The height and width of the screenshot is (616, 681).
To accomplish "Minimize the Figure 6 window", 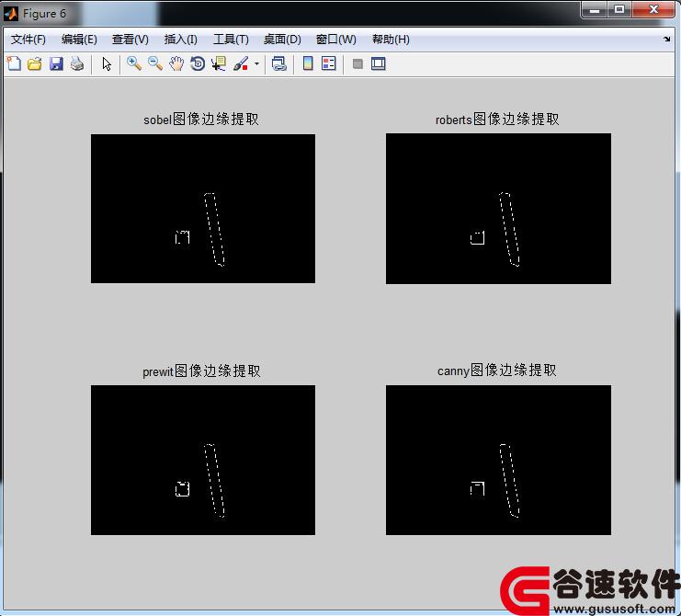I will pos(595,10).
